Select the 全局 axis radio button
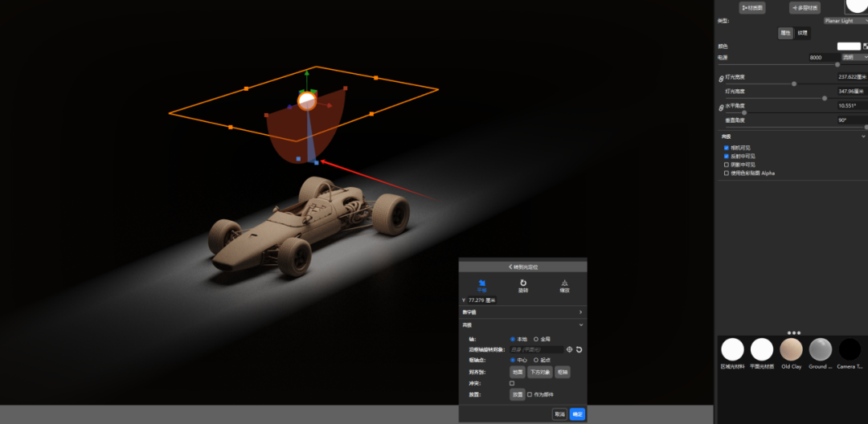This screenshot has width=868, height=424. point(536,339)
